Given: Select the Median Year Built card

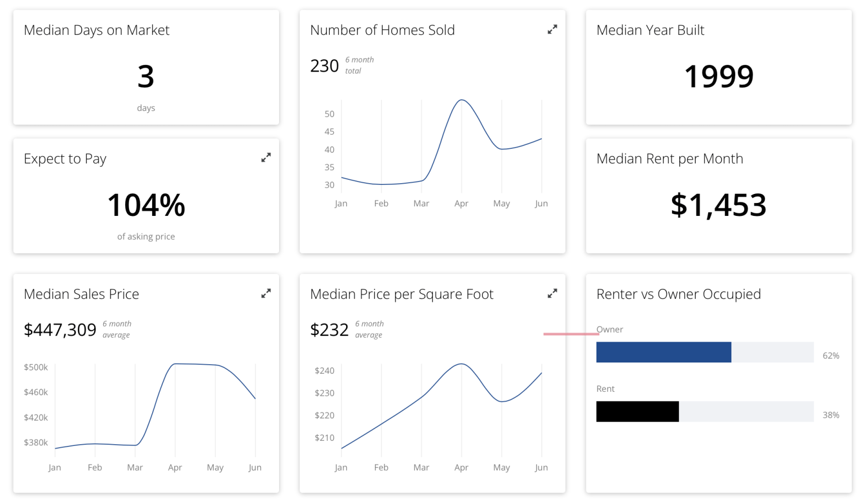Looking at the screenshot, I should 719,67.
